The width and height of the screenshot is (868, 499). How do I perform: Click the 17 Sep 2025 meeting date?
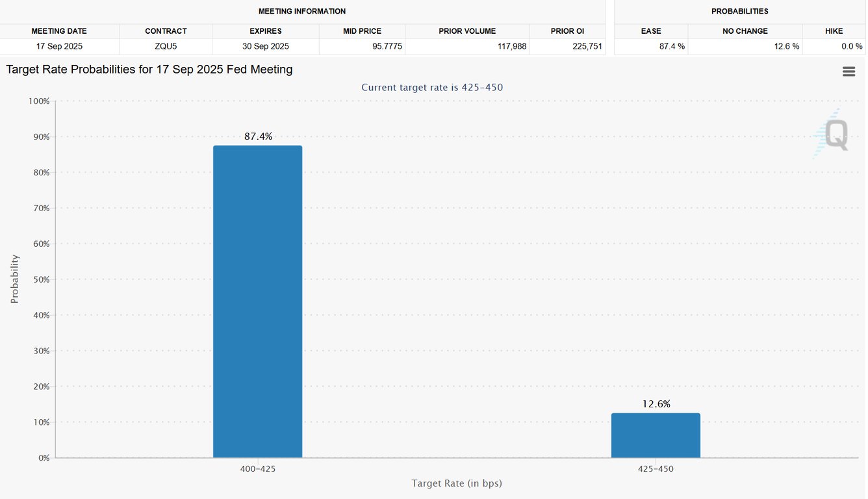59,46
